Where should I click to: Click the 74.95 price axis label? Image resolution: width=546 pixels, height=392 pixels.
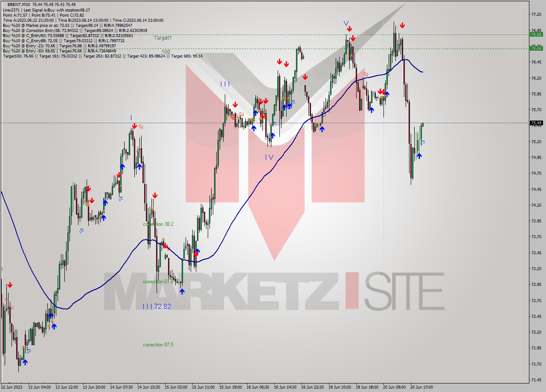(536, 158)
